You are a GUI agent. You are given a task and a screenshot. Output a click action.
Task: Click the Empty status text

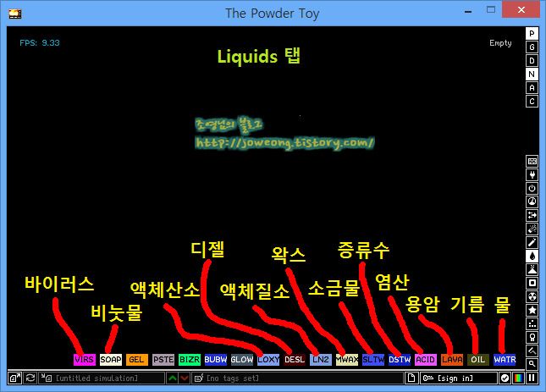pyautogui.click(x=500, y=43)
